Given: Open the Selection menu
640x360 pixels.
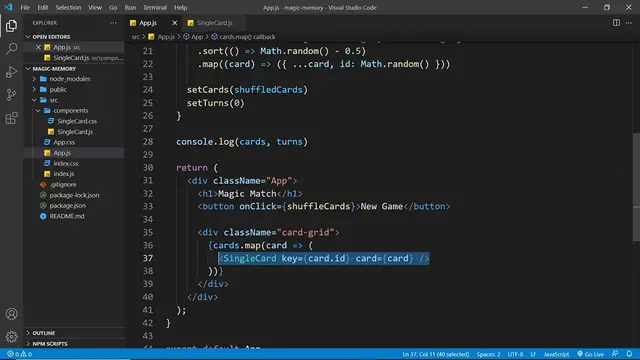Looking at the screenshot, I should coord(68,7).
